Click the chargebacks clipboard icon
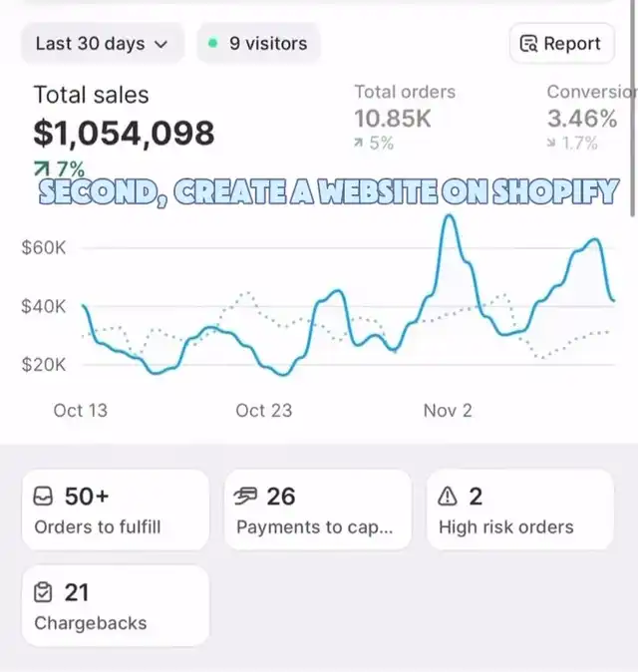Viewport: 638px width, 672px height. (x=44, y=593)
